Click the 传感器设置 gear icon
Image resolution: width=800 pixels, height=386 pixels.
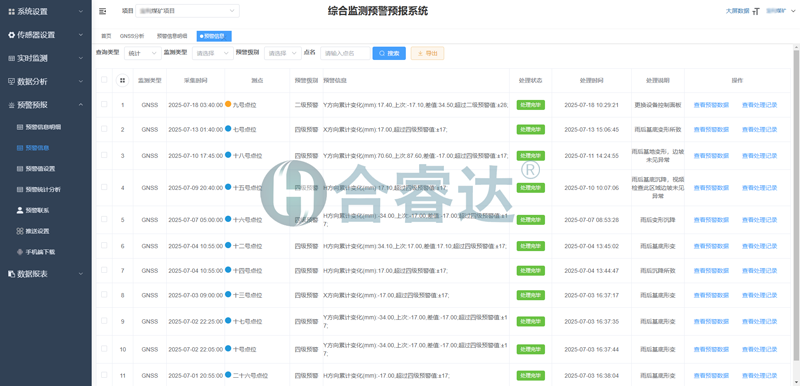(11, 35)
